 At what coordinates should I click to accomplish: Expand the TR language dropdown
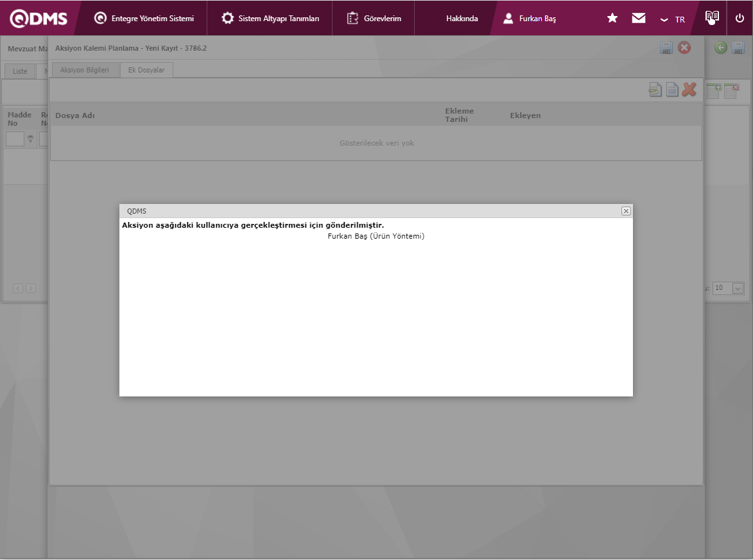pyautogui.click(x=672, y=19)
